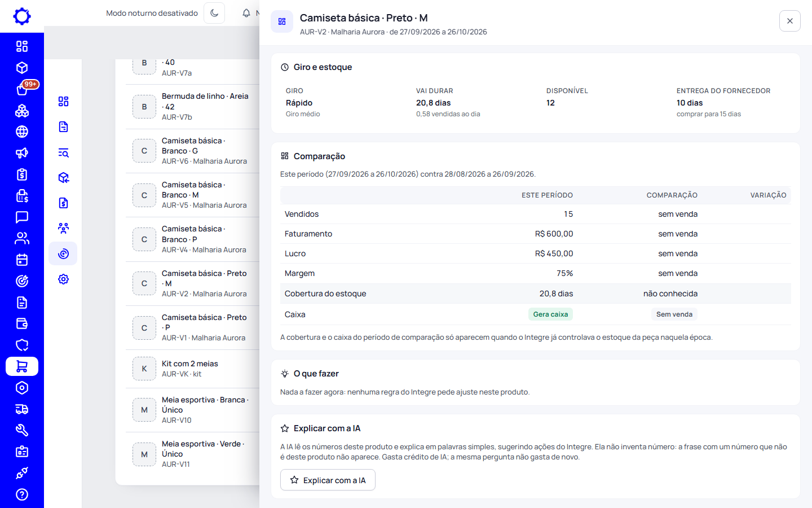This screenshot has height=508, width=812.
Task: Open the document report icon in main sidebar
Action: tap(22, 303)
